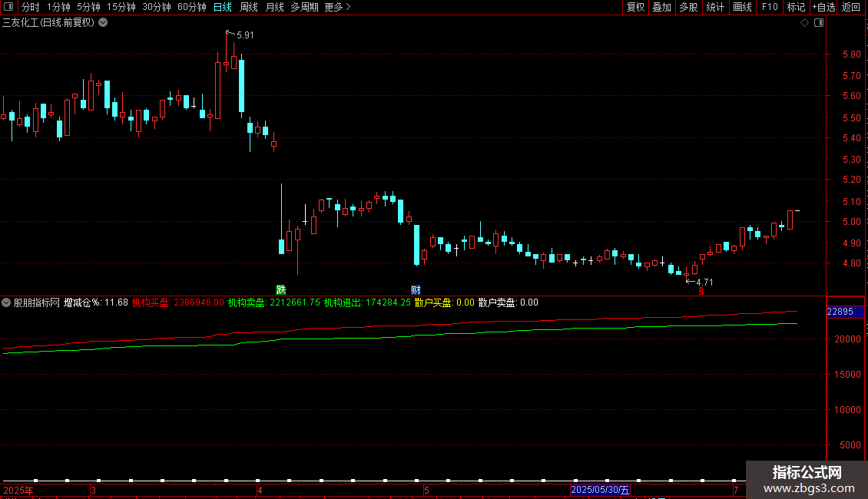
Task: Click the green 跌 event marker
Action: [280, 290]
